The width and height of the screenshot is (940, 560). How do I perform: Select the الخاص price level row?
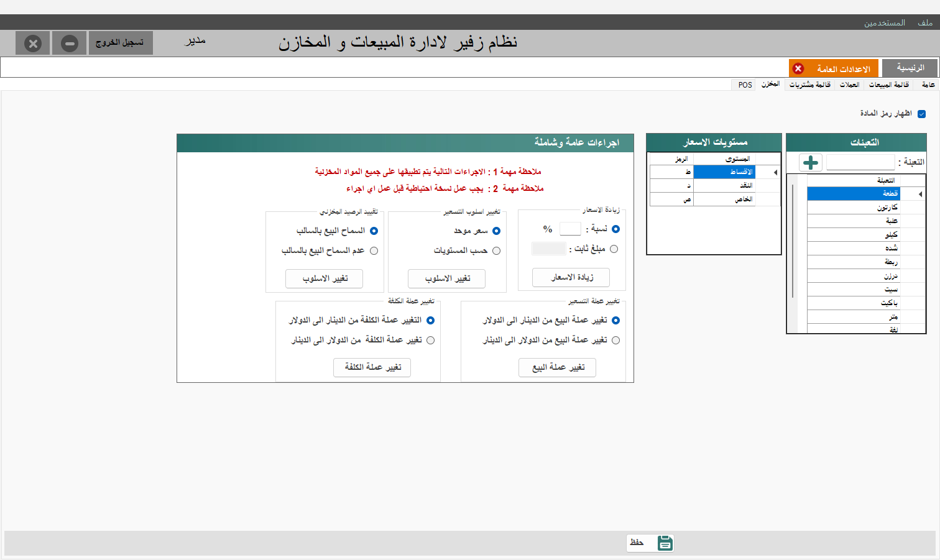click(x=724, y=200)
